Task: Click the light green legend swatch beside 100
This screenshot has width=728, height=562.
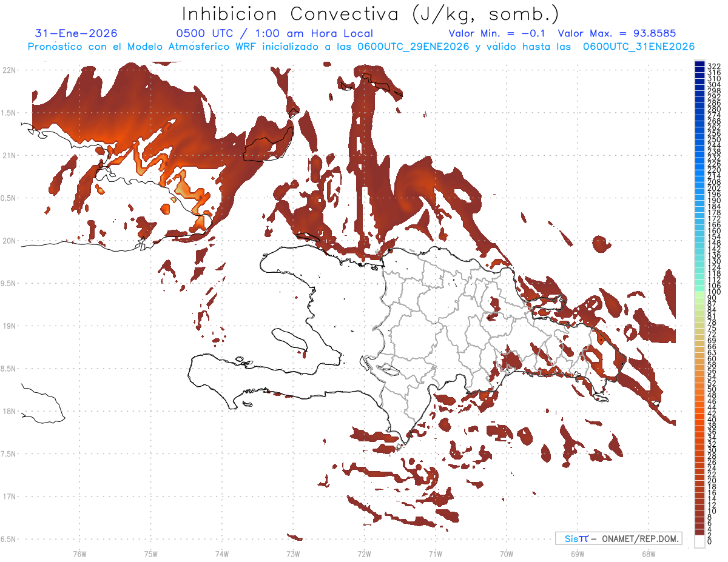Action: 700,294
